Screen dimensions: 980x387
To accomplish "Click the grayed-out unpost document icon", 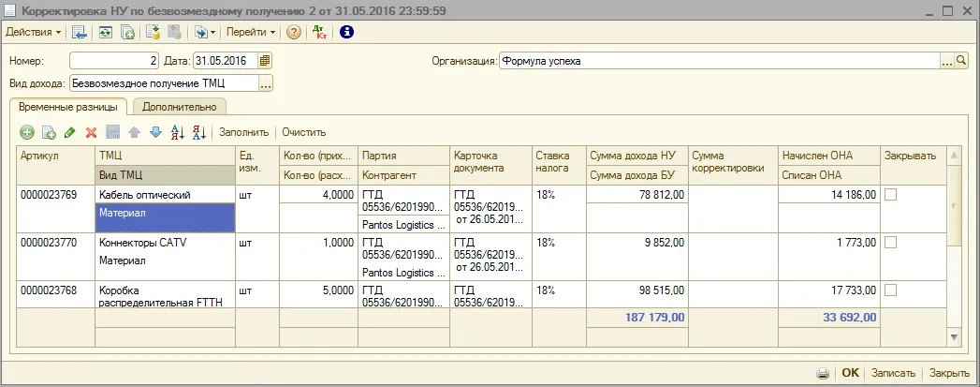I will 174,32.
